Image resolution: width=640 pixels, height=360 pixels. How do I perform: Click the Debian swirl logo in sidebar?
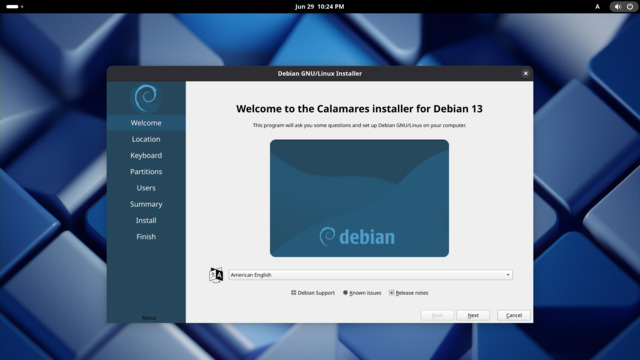(146, 98)
